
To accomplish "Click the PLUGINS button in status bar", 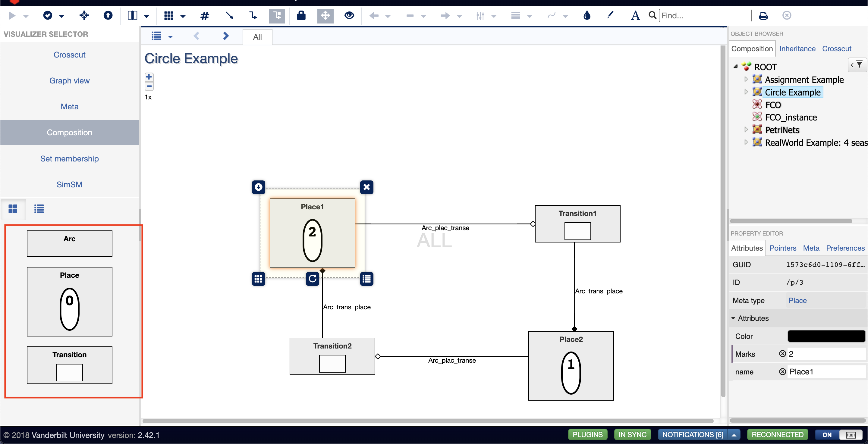I will tap(587, 435).
